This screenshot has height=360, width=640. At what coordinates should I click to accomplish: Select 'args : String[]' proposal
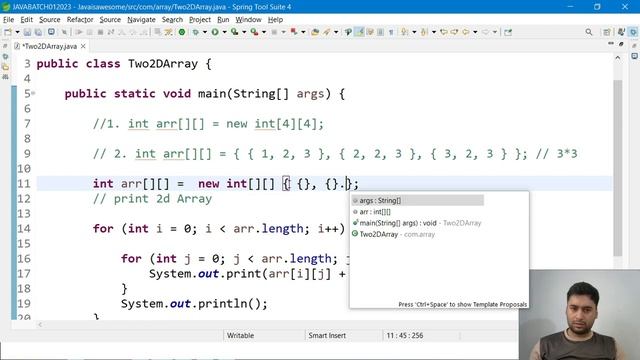pyautogui.click(x=418, y=200)
